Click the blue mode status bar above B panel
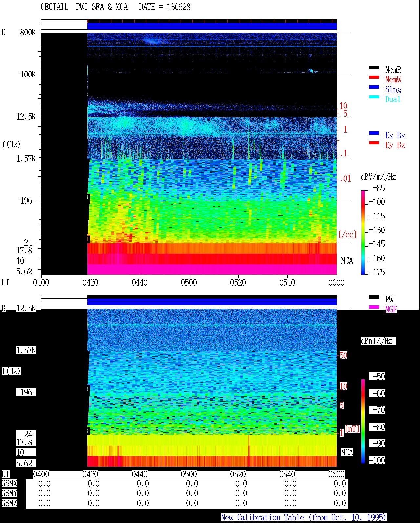 point(212,301)
